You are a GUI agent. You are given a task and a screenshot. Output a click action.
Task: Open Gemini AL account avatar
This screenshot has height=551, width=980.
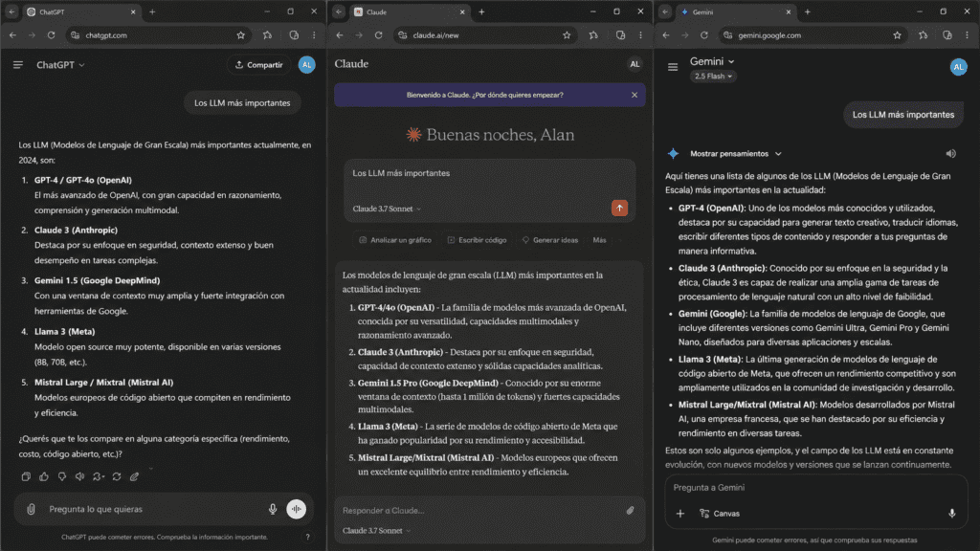click(958, 67)
